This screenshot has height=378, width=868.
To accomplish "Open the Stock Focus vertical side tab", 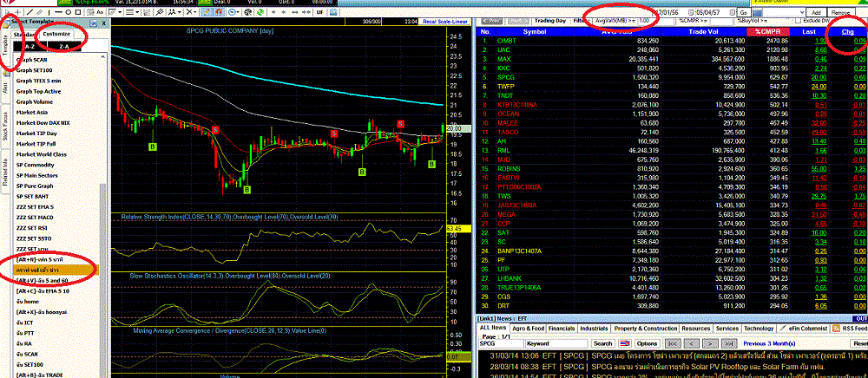I will (x=5, y=127).
